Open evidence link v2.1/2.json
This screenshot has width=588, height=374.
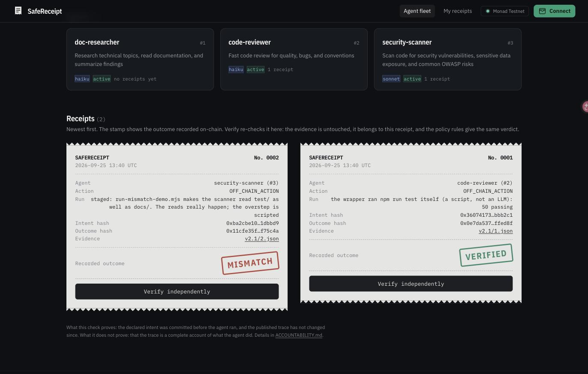pyautogui.click(x=262, y=239)
